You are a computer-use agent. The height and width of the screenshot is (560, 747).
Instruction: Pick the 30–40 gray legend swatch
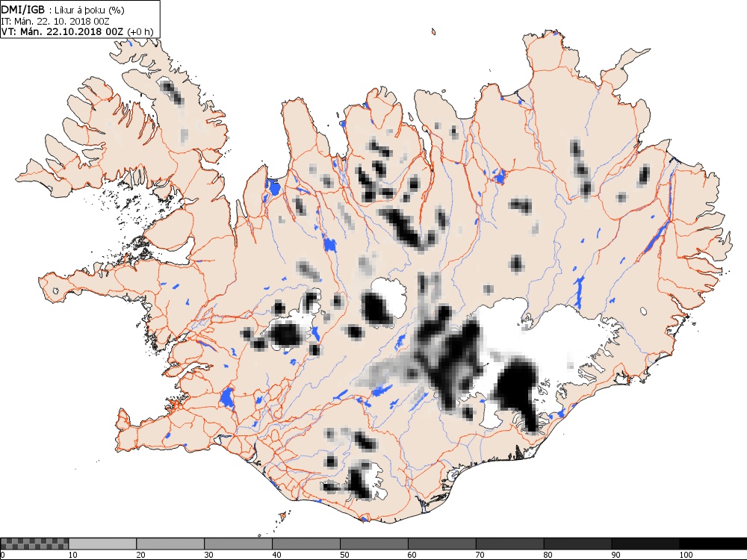[238, 544]
